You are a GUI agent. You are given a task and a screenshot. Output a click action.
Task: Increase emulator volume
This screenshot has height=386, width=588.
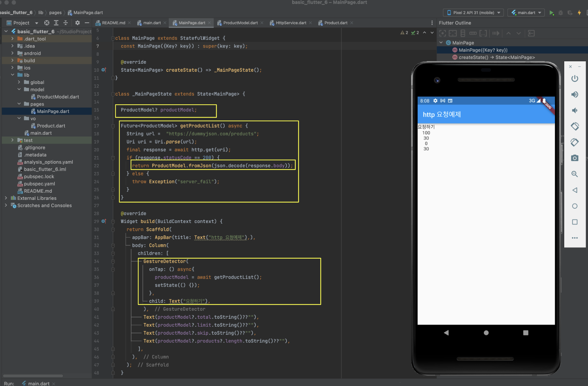575,95
